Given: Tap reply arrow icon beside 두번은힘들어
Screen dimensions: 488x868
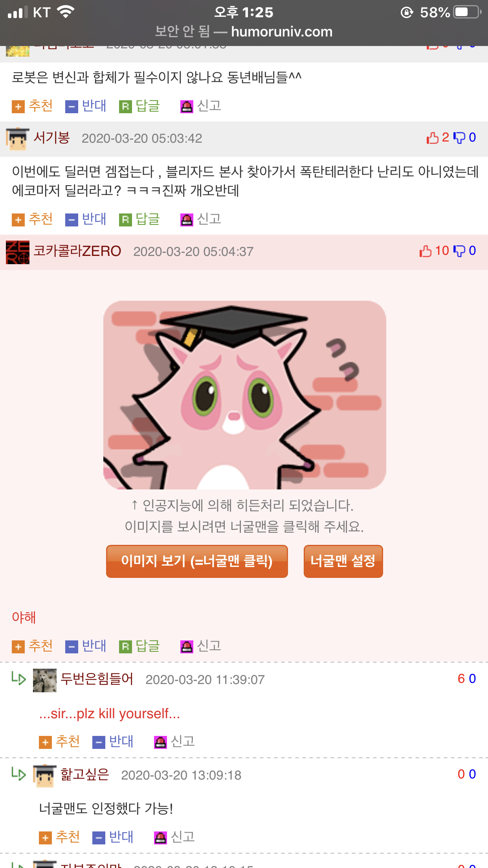Looking at the screenshot, I should 18,679.
